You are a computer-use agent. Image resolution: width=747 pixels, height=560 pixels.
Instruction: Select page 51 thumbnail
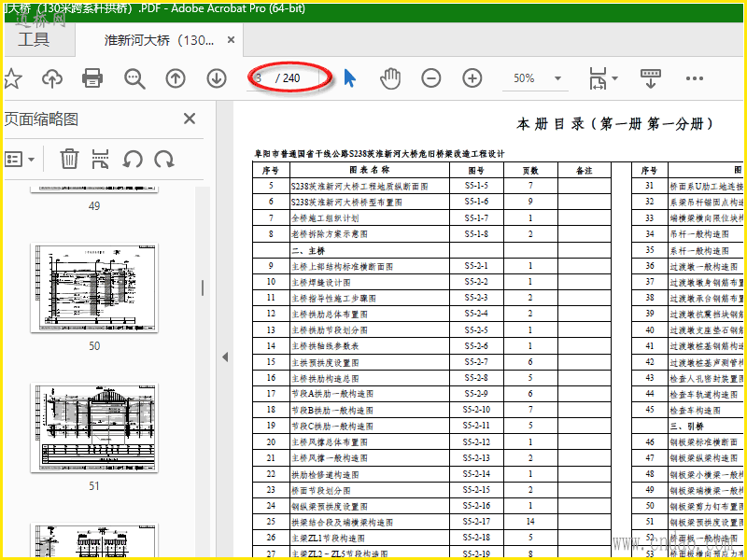[x=94, y=427]
